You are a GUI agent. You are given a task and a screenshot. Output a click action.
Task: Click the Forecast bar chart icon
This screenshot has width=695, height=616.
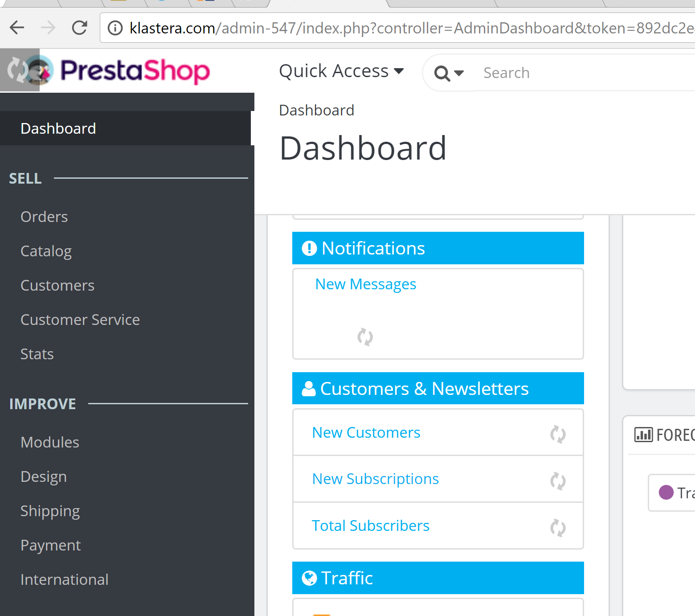click(x=643, y=435)
